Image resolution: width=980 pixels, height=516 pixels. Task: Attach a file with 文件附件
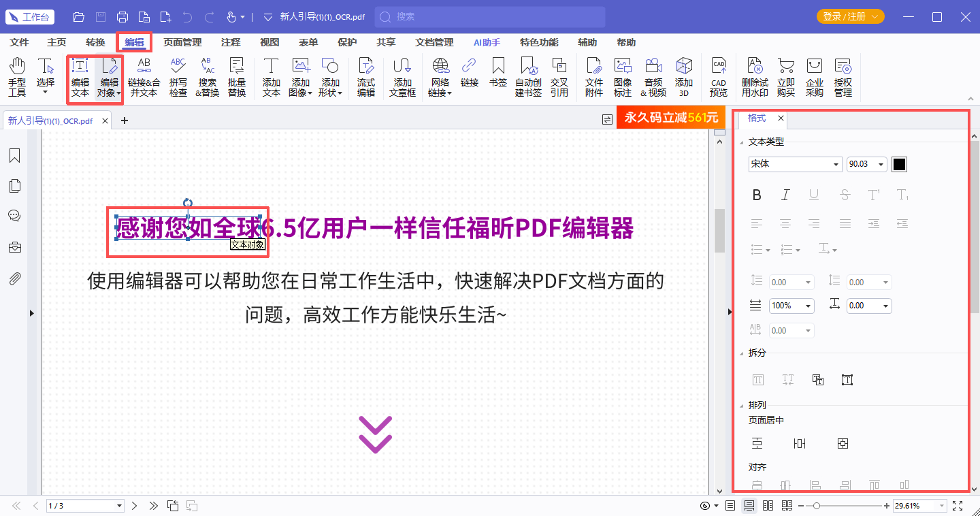tap(594, 76)
